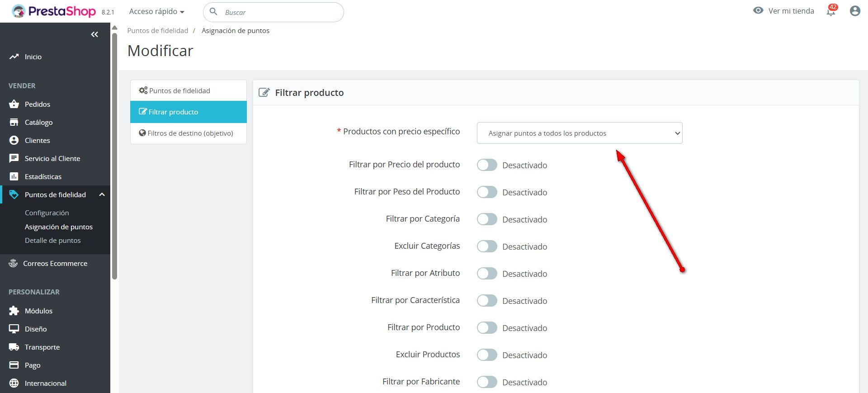Image resolution: width=868 pixels, height=393 pixels.
Task: Collapse the Puntos de fidelidad submenu
Action: [102, 194]
